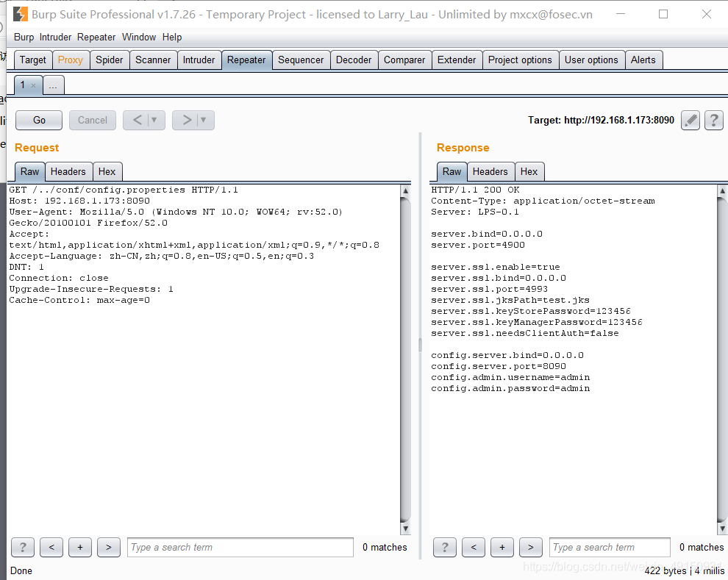Select request Headers view tab

[x=68, y=172]
